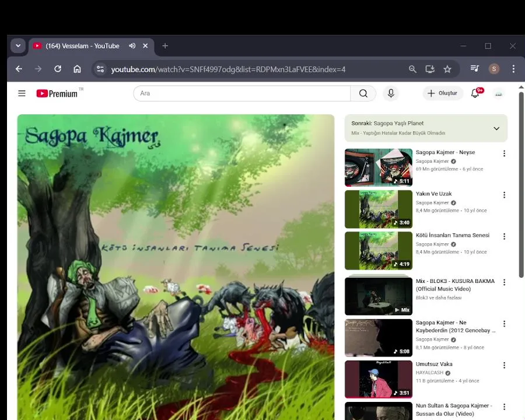525x420 pixels.
Task: Go back to previous page
Action: pyautogui.click(x=19, y=69)
